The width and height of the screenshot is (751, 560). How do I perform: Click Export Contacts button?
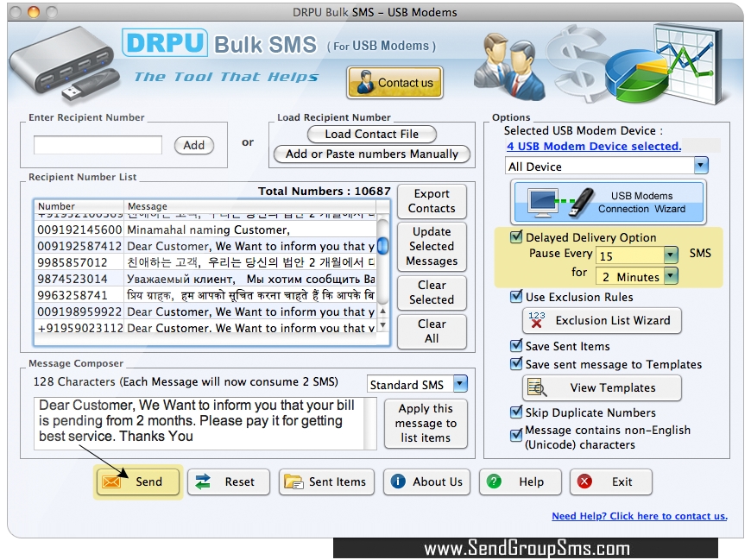432,201
